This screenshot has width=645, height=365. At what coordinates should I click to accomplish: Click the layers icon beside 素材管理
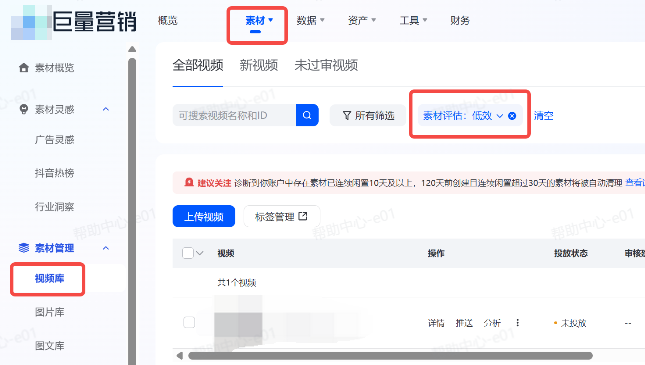tap(24, 248)
